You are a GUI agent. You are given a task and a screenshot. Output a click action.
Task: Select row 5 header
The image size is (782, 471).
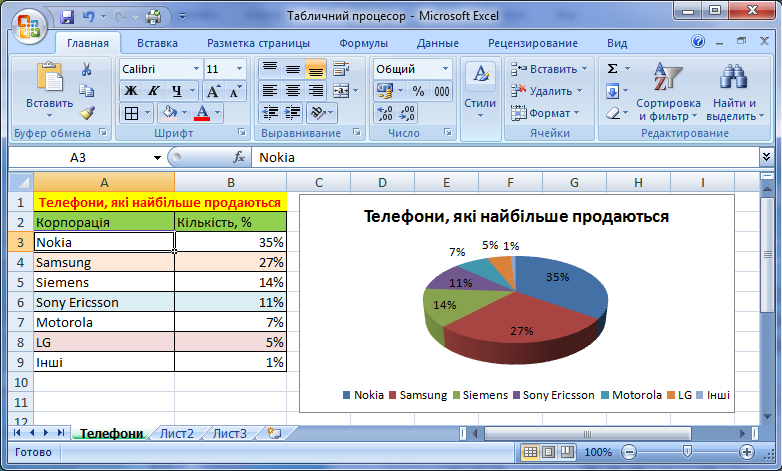[20, 282]
